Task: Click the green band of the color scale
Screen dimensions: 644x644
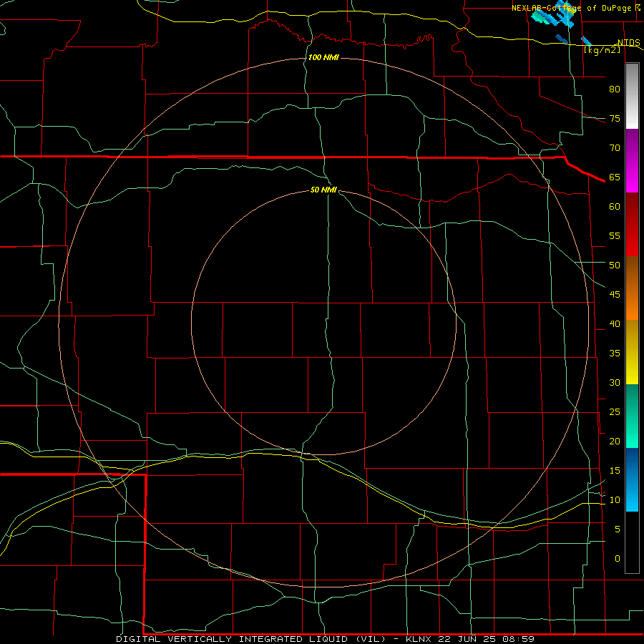Action: (x=632, y=416)
